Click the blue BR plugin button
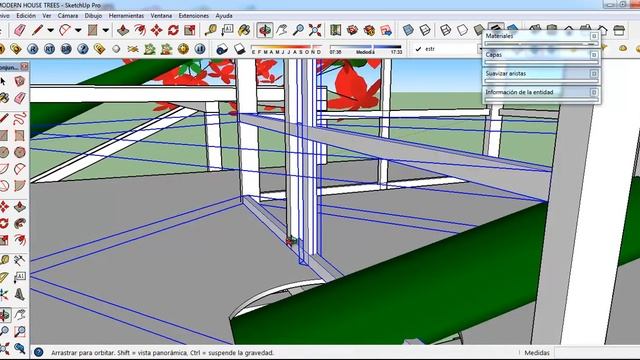The width and height of the screenshot is (640, 360). click(66, 49)
